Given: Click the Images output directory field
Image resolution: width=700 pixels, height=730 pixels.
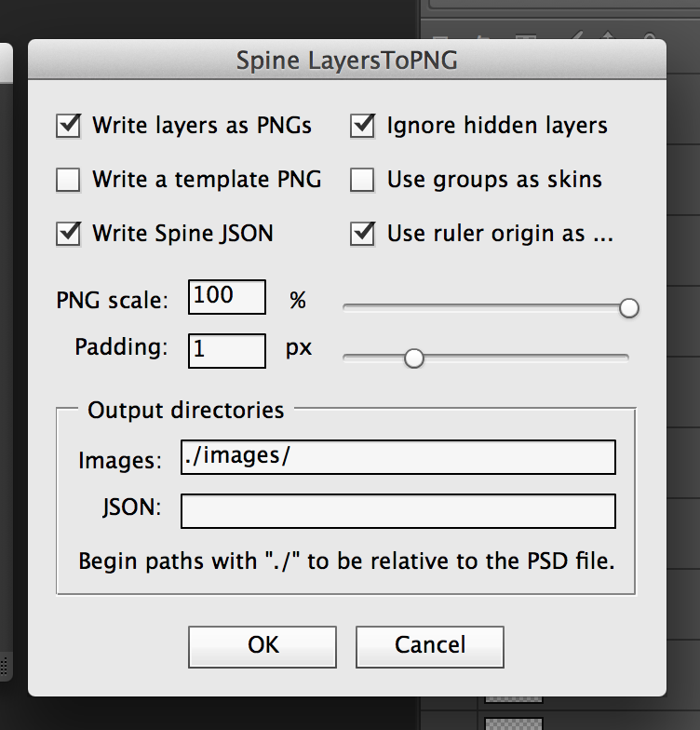Looking at the screenshot, I should pyautogui.click(x=398, y=457).
